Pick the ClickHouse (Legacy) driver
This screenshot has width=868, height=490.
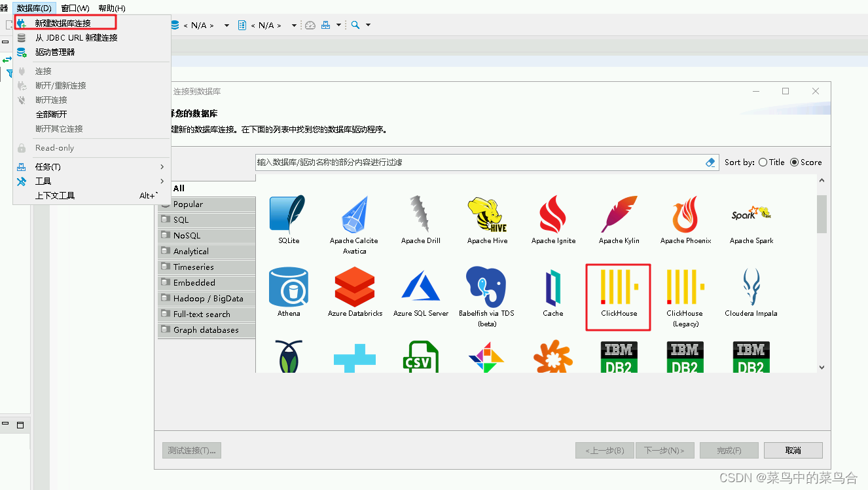click(685, 297)
